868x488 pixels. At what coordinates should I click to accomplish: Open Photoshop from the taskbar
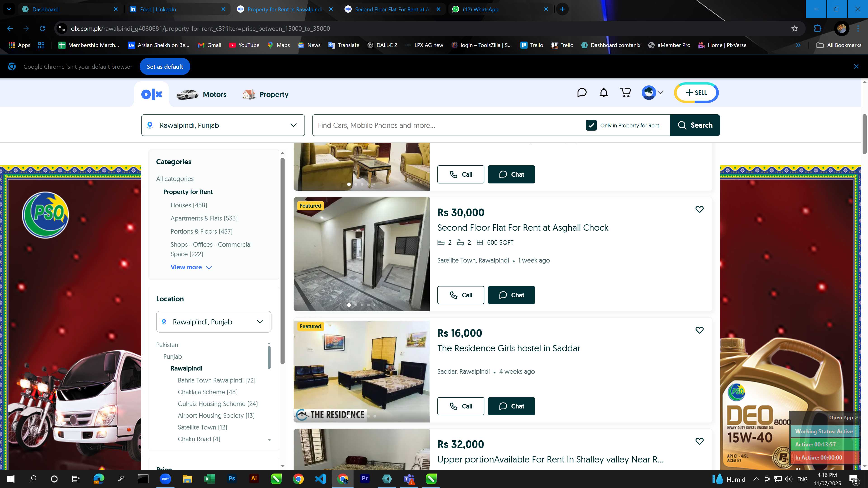pyautogui.click(x=231, y=479)
